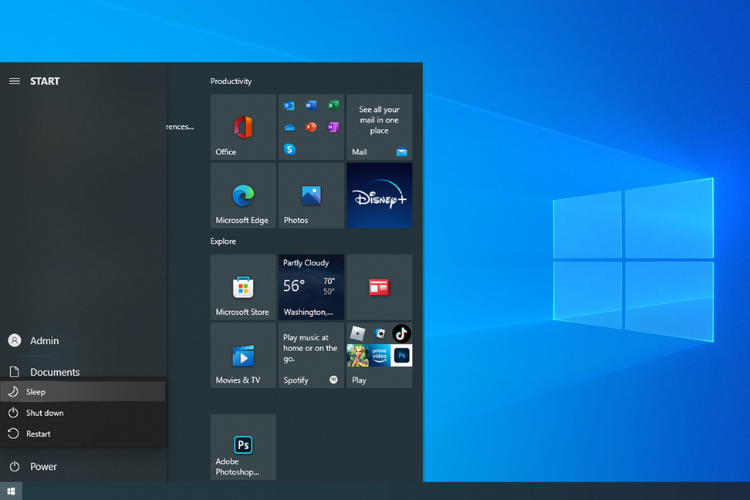Launch Outlook from the Office apps folder tile

point(289,106)
